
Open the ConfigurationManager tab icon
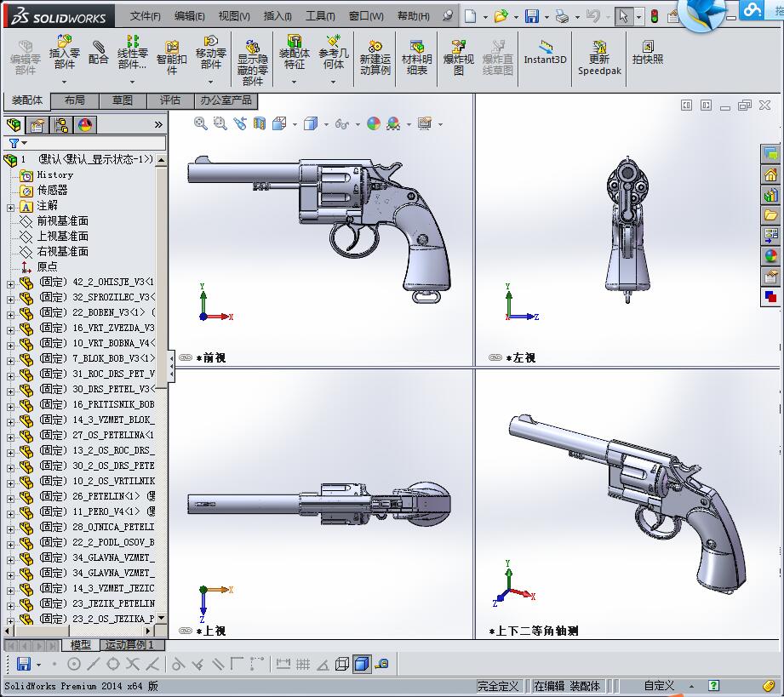pyautogui.click(x=61, y=125)
